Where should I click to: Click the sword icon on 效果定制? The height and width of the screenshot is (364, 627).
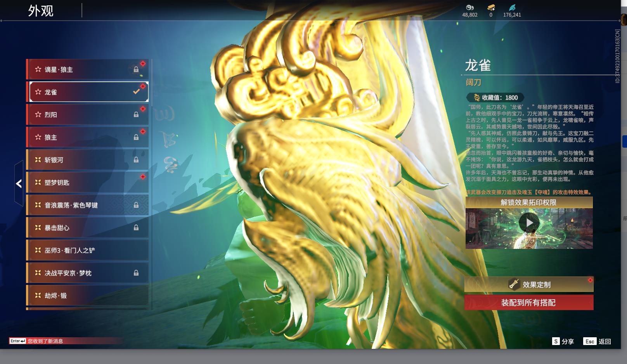pyautogui.click(x=514, y=285)
